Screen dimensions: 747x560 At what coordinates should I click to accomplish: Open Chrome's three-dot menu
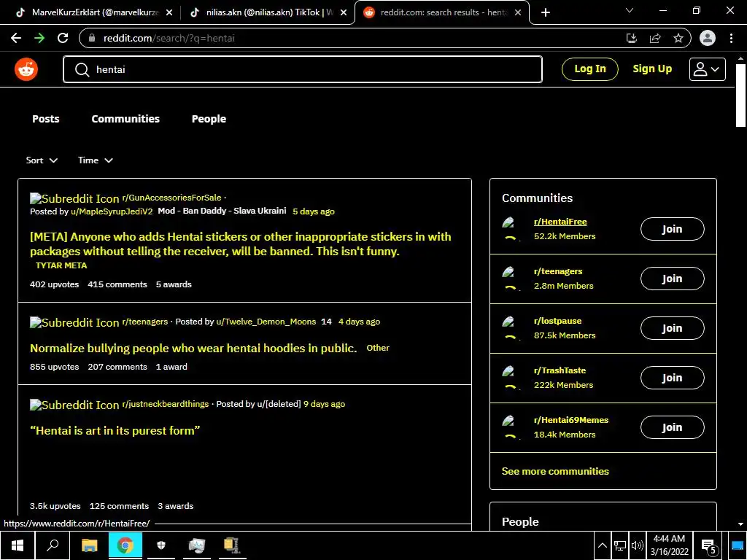731,38
